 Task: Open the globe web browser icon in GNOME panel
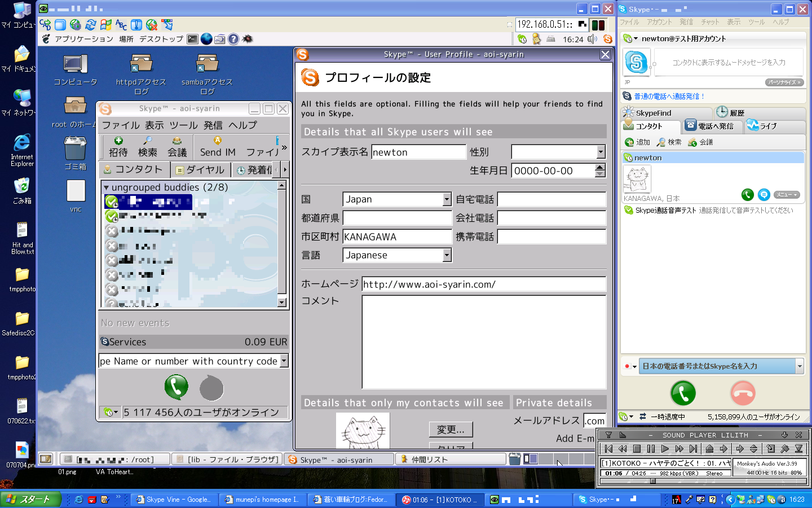click(206, 39)
